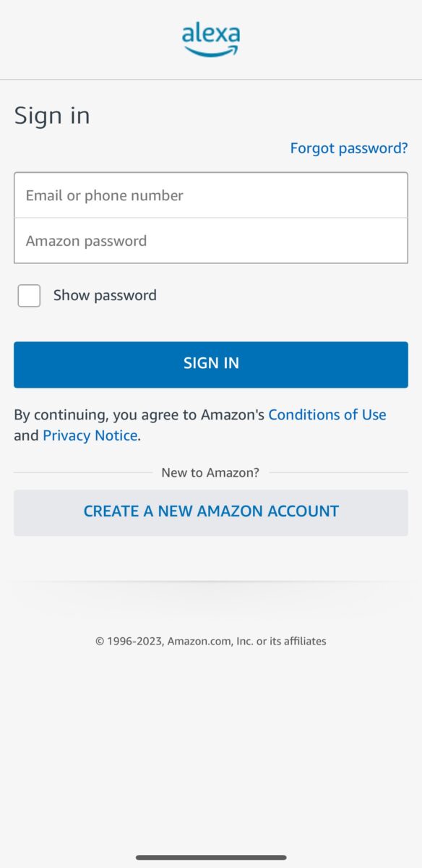Image resolution: width=422 pixels, height=868 pixels.
Task: Tap the blue SIGN IN button
Action: (211, 365)
